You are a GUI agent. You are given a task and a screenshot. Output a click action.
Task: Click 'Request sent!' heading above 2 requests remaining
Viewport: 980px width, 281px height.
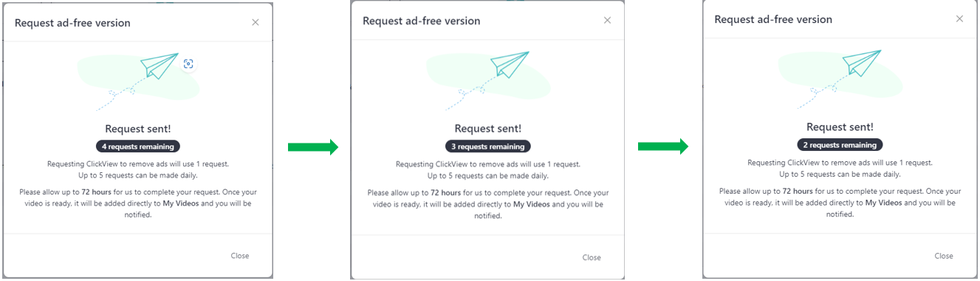pyautogui.click(x=840, y=127)
